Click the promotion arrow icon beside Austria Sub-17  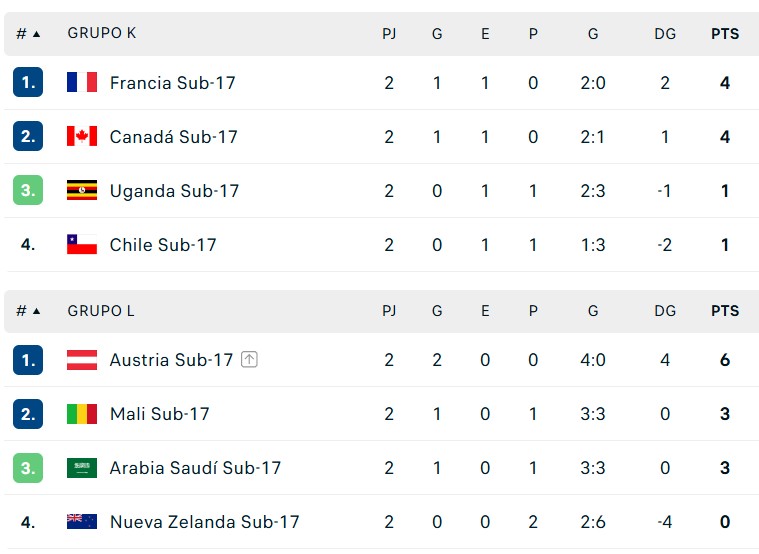coord(249,360)
